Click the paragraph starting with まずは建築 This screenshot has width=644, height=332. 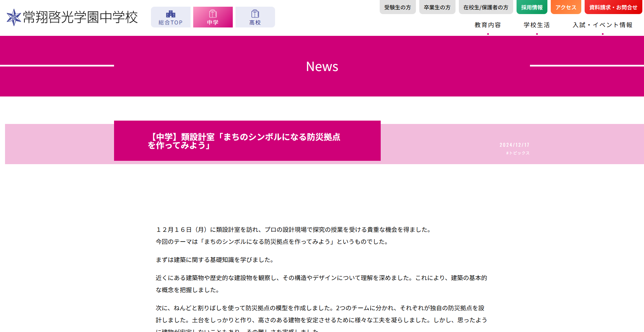coord(215,260)
